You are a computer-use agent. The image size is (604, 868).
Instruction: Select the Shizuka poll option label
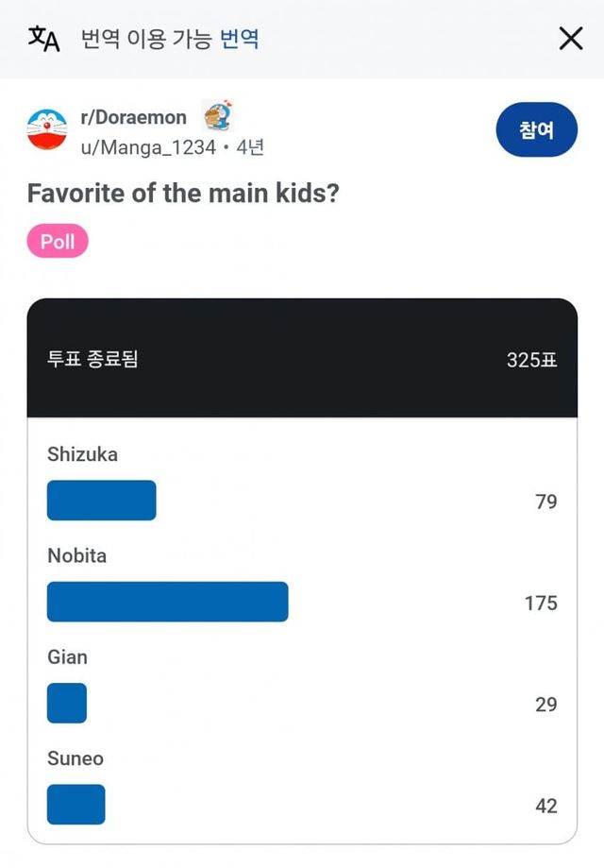click(x=82, y=454)
